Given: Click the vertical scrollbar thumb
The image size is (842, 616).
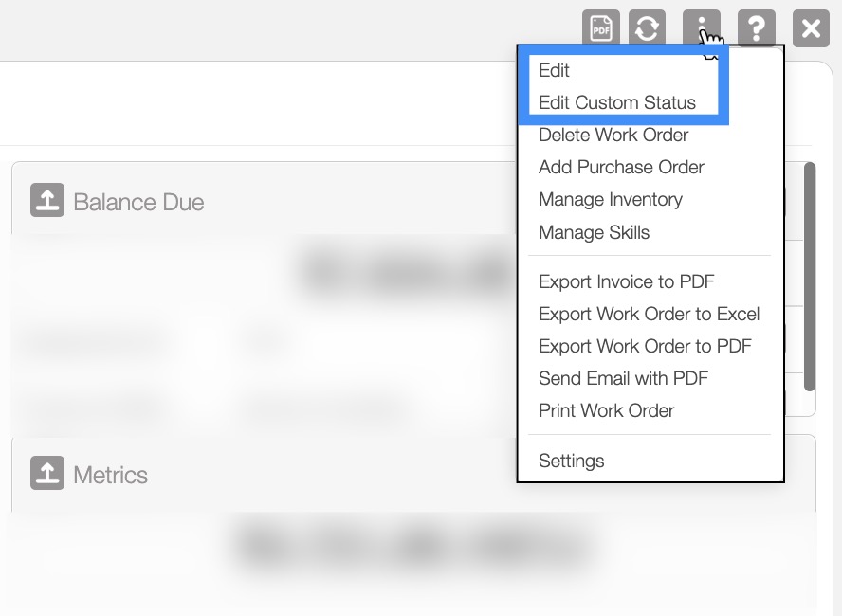Looking at the screenshot, I should click(x=810, y=275).
